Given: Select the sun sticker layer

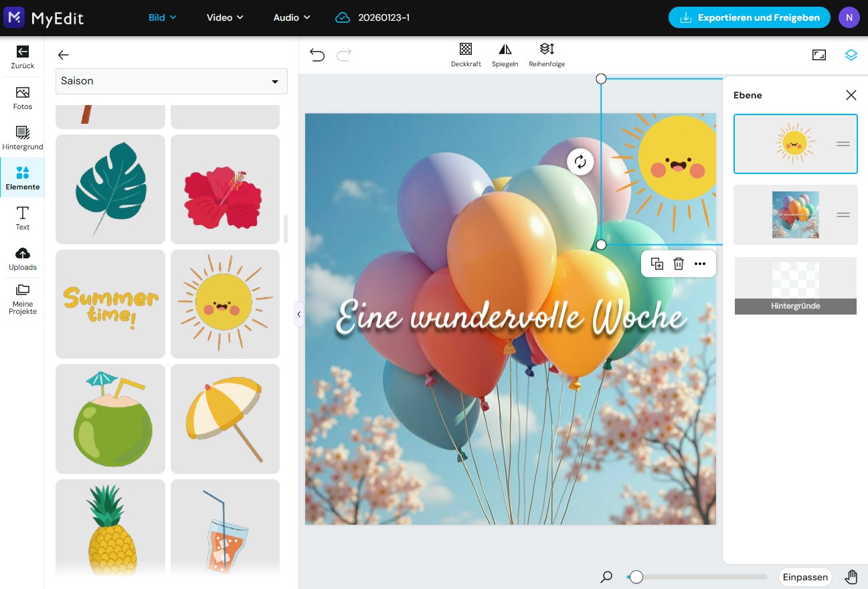Looking at the screenshot, I should pyautogui.click(x=796, y=144).
